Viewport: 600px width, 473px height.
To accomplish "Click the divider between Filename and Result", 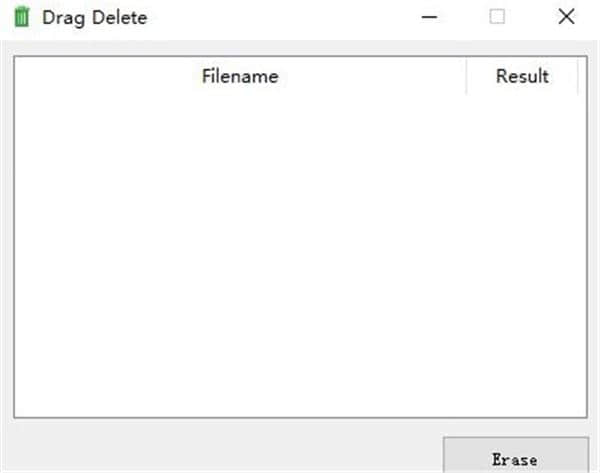I will point(466,76).
